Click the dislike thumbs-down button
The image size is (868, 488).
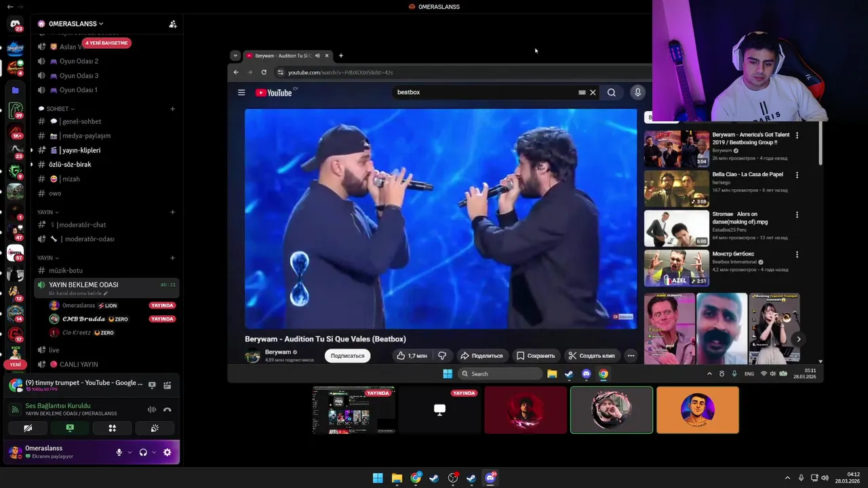[x=442, y=356]
